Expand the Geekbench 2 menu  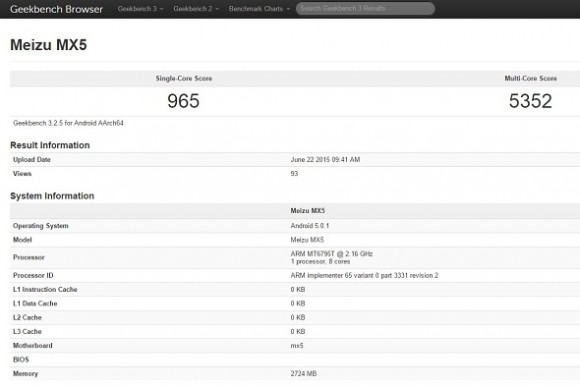tap(196, 9)
